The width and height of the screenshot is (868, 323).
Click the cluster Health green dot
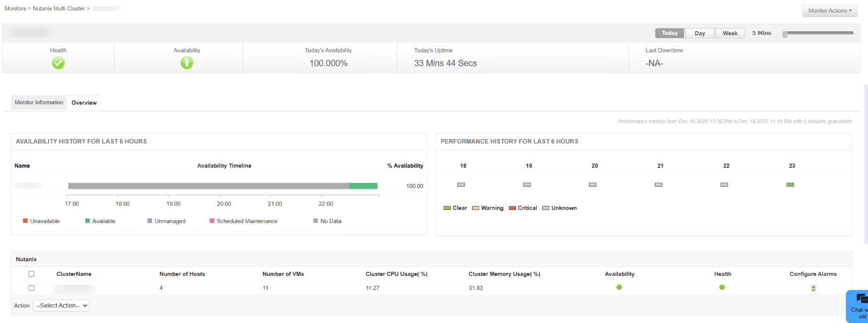722,287
